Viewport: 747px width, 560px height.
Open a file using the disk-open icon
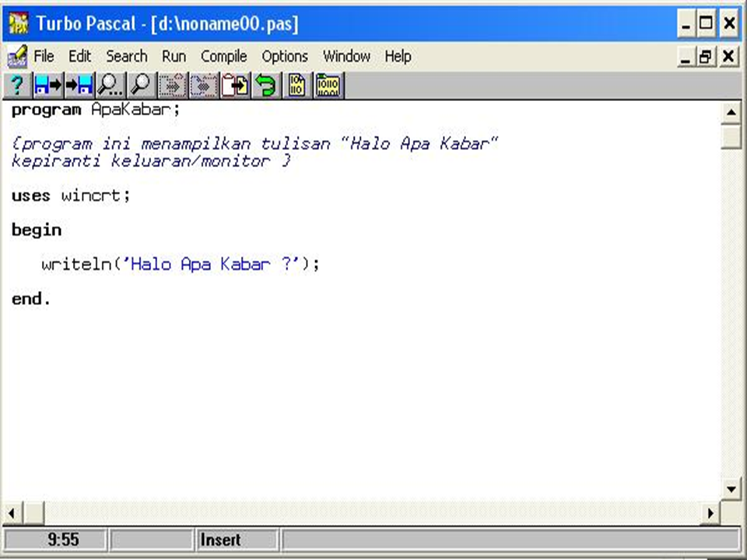point(48,86)
